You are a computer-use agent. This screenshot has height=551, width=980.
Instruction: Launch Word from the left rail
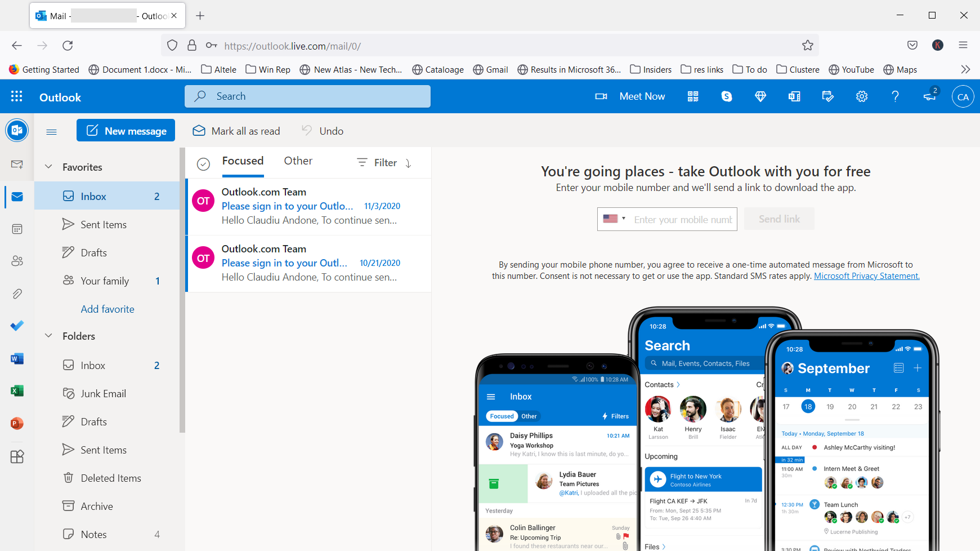[x=17, y=358]
